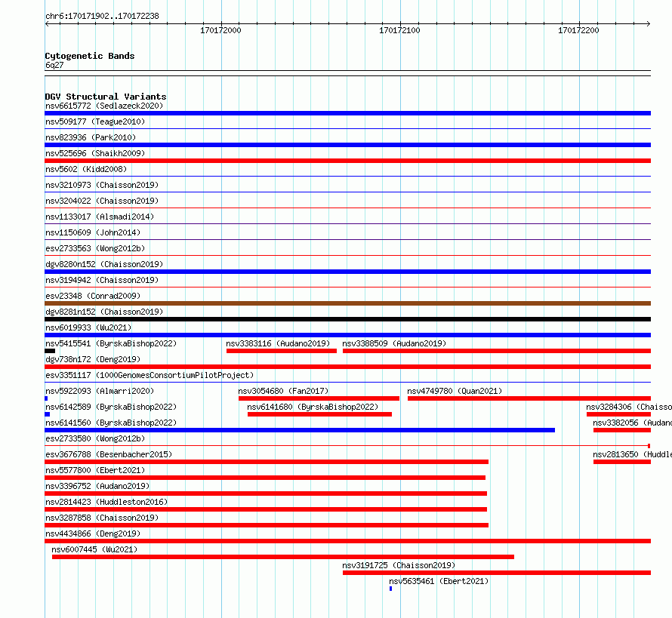The height and width of the screenshot is (618, 672).
Task: Click the Cytogenetic Bands track title
Action: pos(90,56)
